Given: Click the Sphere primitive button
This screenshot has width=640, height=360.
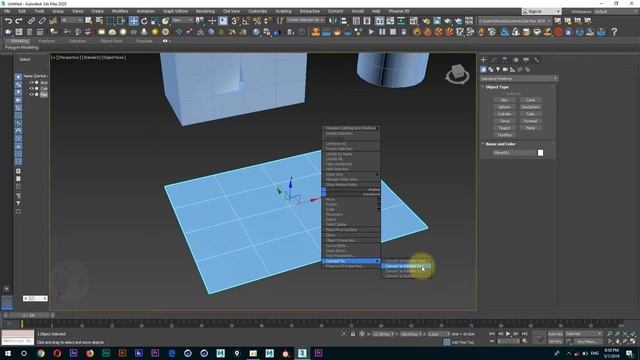Looking at the screenshot, I should 504,107.
